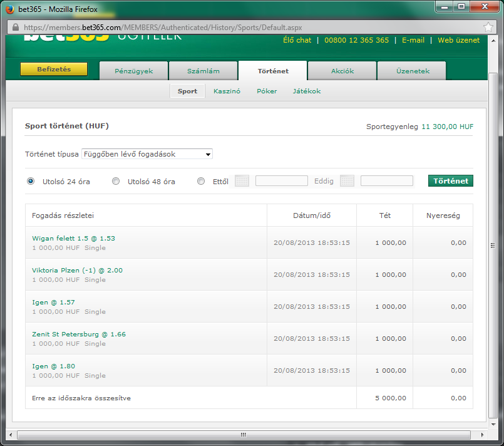Click the Sportegyenleg 11 300,00 HUF balance

(419, 127)
